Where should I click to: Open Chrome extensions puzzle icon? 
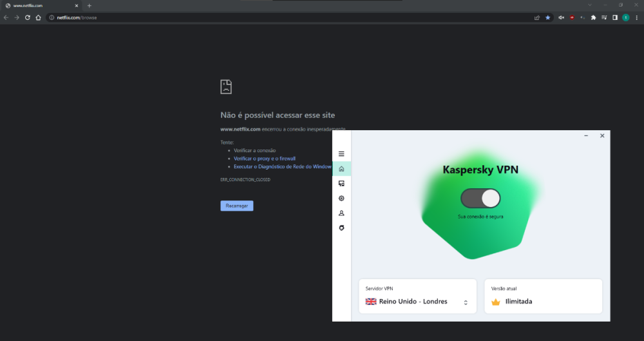pyautogui.click(x=593, y=17)
